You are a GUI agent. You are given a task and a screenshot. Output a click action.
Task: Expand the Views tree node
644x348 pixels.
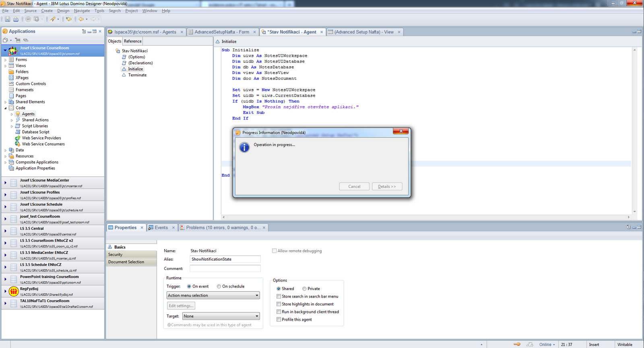click(6, 66)
